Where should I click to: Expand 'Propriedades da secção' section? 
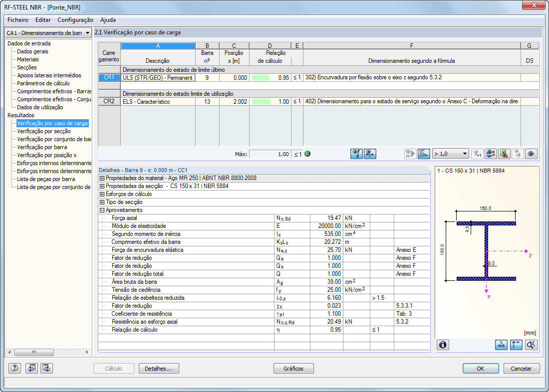tap(102, 186)
